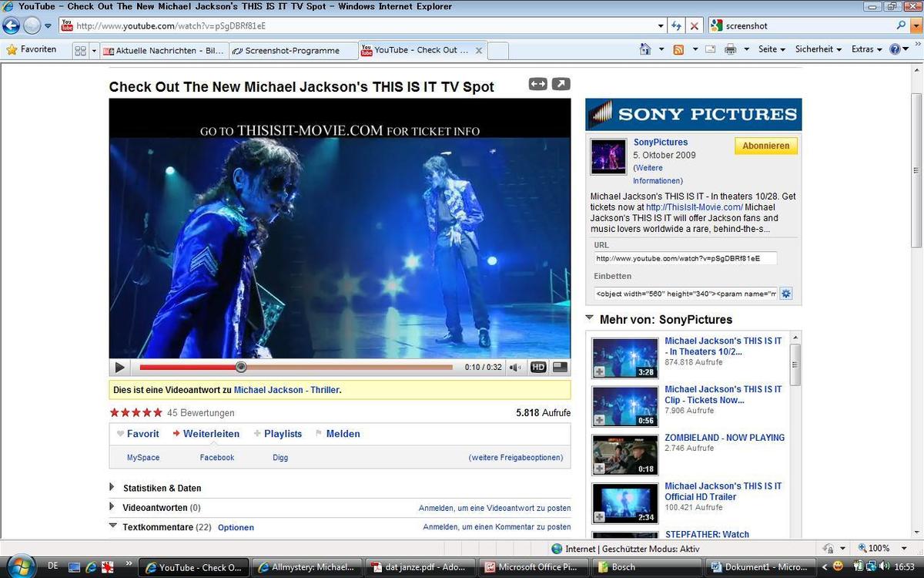Viewport: 924px width, 578px height.
Task: Open the Michael Jackson - Thriller link
Action: [x=286, y=390]
